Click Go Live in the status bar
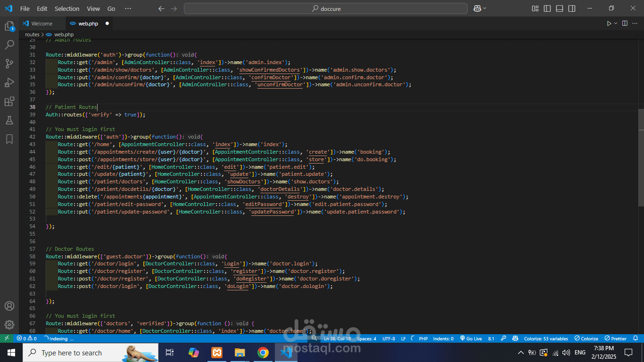 click(471, 338)
